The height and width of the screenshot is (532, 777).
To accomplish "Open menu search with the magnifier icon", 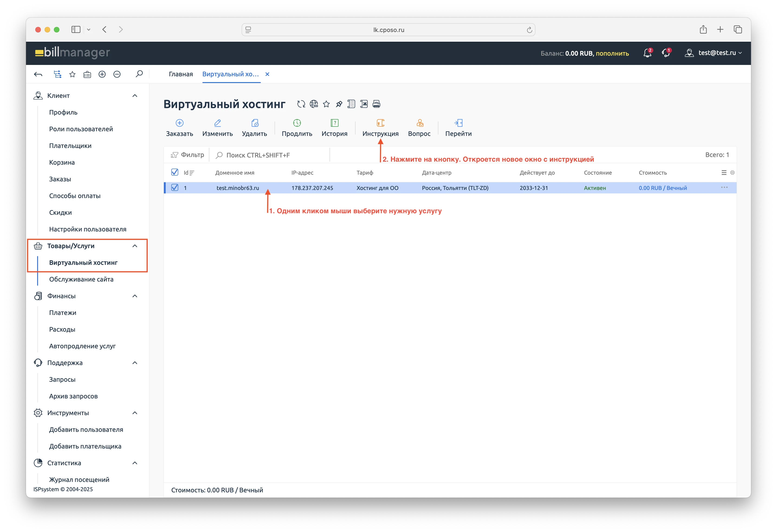I will (x=139, y=74).
